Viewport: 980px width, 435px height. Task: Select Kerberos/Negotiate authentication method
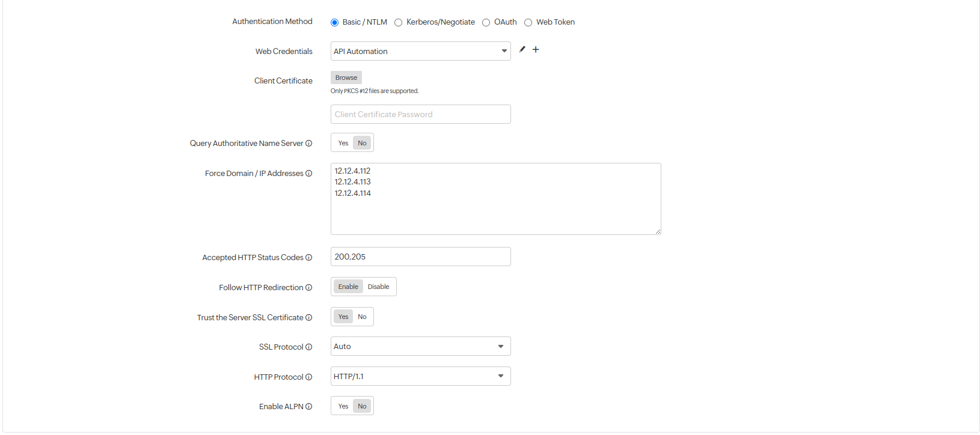[398, 23]
